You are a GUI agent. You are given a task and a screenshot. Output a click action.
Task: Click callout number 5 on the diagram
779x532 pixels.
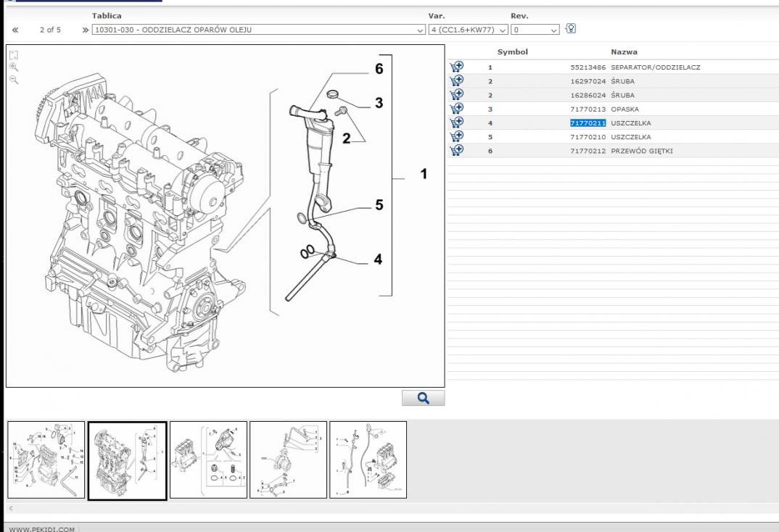[x=379, y=205]
